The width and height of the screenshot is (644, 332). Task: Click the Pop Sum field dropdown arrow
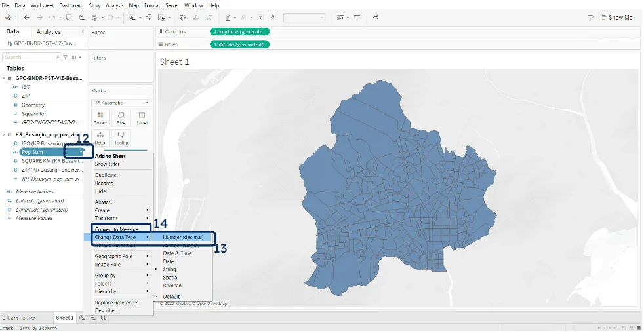[82, 152]
